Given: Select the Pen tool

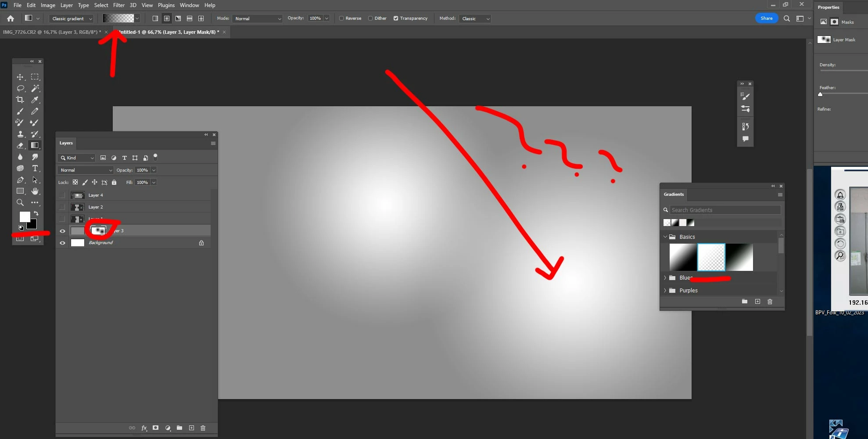Looking at the screenshot, I should [x=20, y=180].
